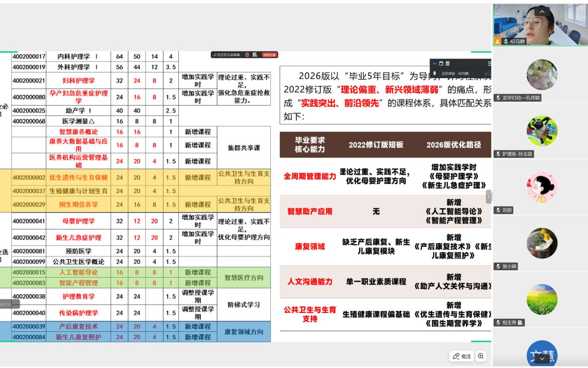Click the muted mic icon for 刘丽
The height and width of the screenshot is (368, 588).
[x=498, y=210]
